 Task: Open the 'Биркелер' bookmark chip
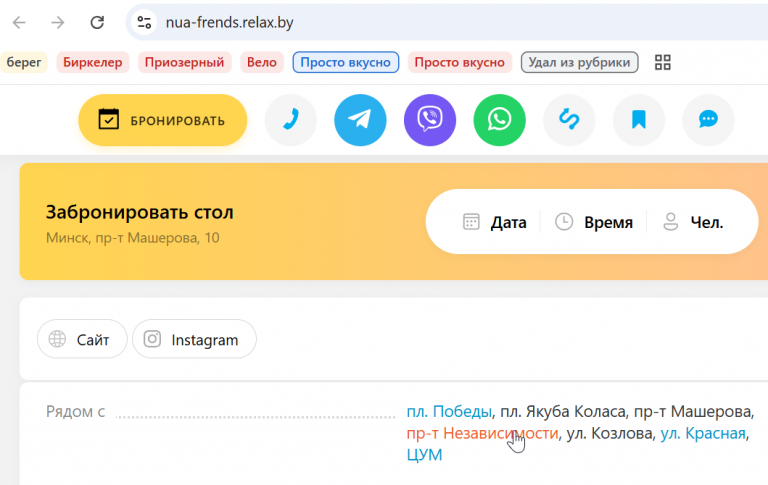click(93, 62)
